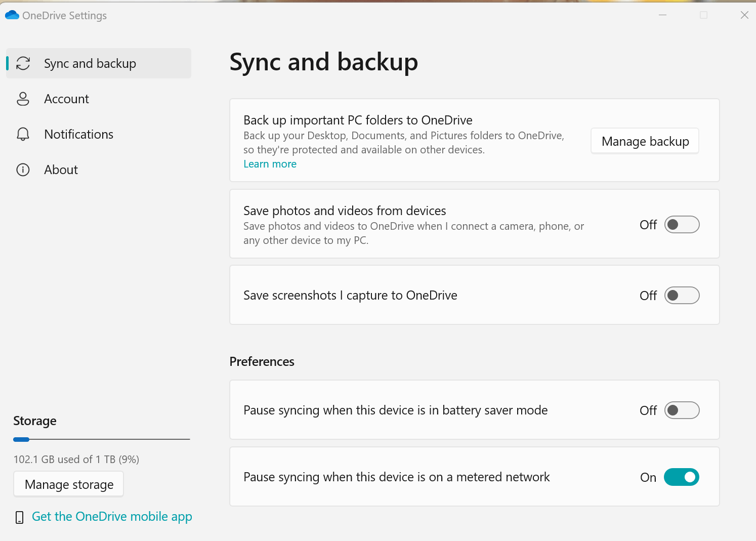
Task: Click 'Save photos and videos from devices' title
Action: coord(345,211)
